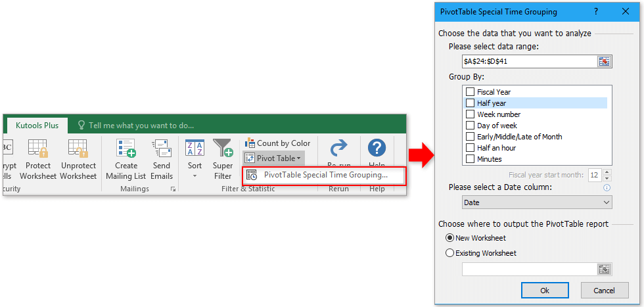Image resolution: width=644 pixels, height=307 pixels.
Task: Check the Fiscal Year checkbox
Action: [470, 92]
